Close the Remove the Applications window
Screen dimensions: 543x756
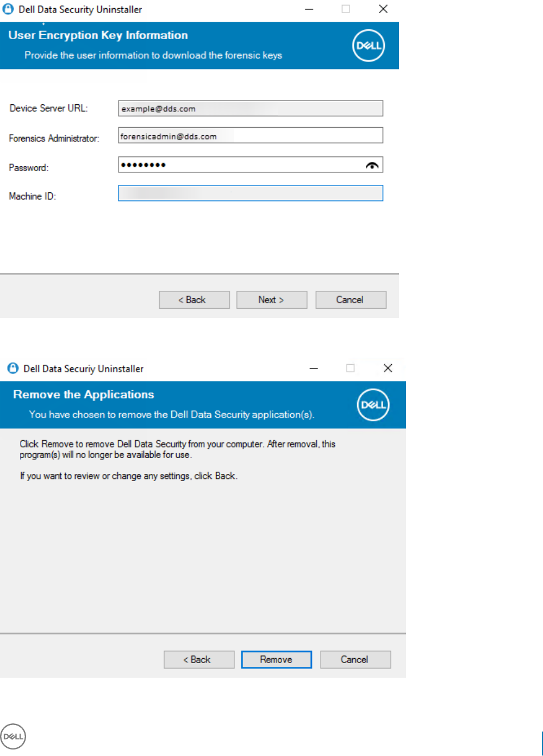[x=388, y=368]
